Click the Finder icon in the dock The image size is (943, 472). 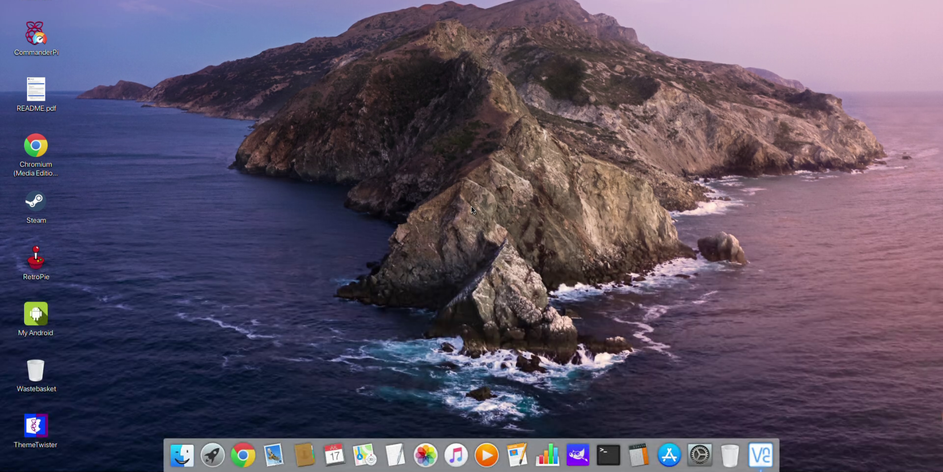coord(182,455)
